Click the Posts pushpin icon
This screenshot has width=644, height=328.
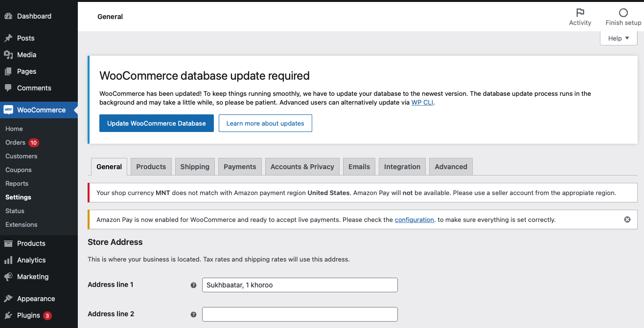coord(8,38)
